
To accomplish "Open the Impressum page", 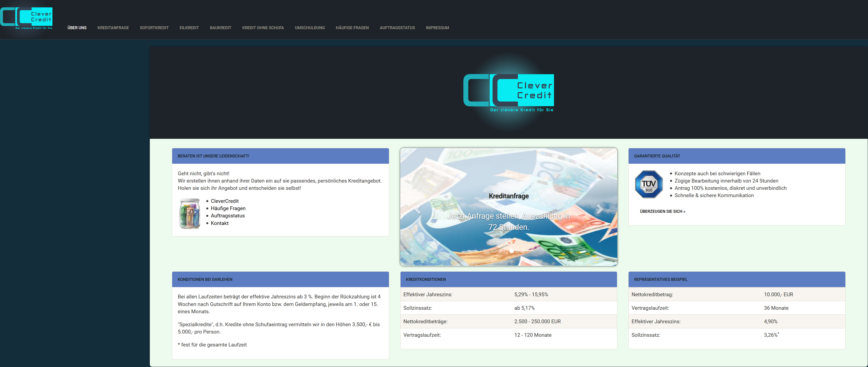I will point(437,28).
